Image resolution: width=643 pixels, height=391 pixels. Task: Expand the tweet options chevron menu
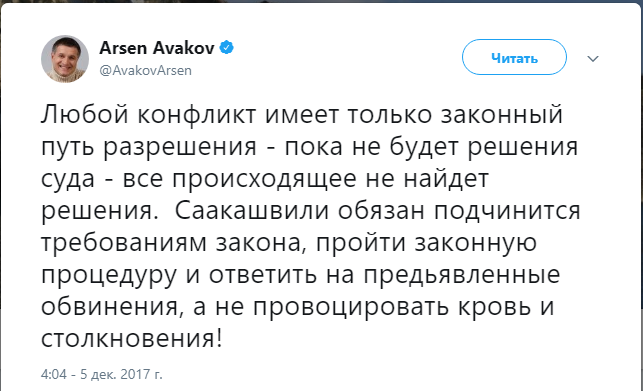593,59
